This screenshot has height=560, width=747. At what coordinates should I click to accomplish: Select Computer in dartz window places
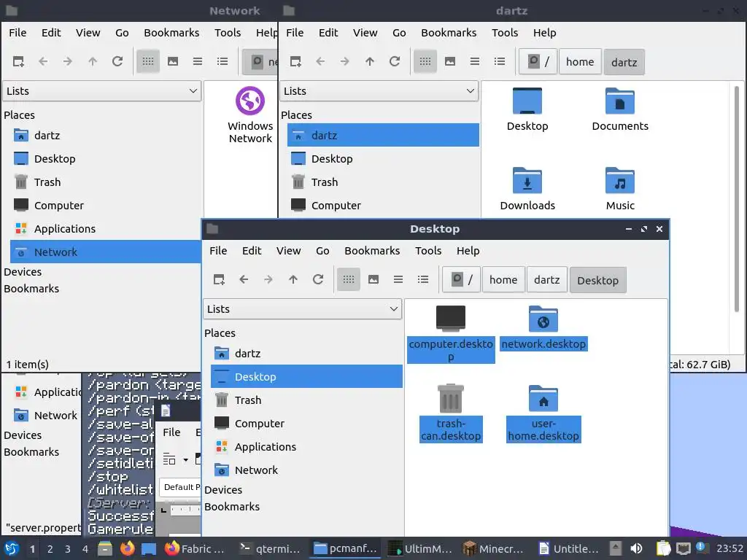(x=383, y=205)
